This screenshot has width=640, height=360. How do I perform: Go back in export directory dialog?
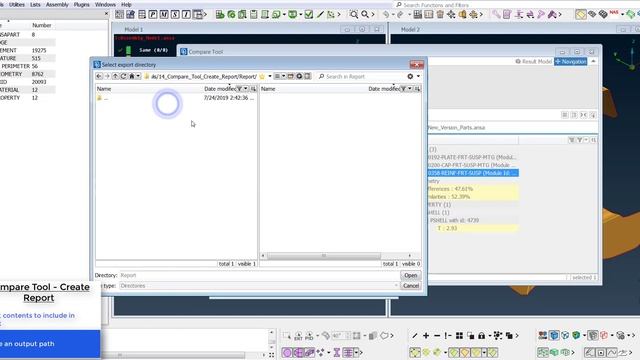coord(99,76)
